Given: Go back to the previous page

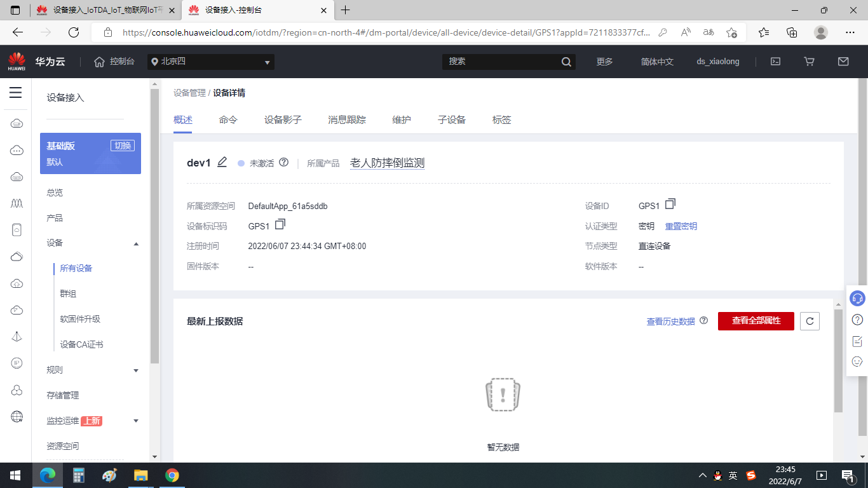Looking at the screenshot, I should (18, 32).
